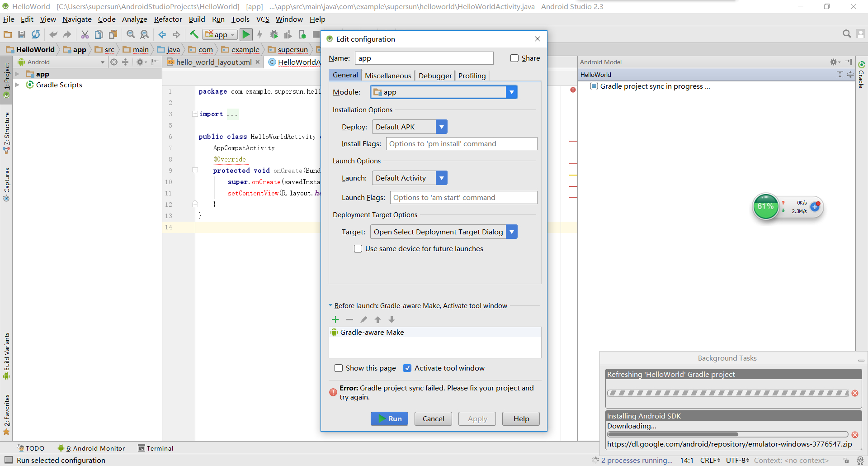Click the green Run app toolbar icon
Screen dimensions: 868x466
pyautogui.click(x=246, y=34)
